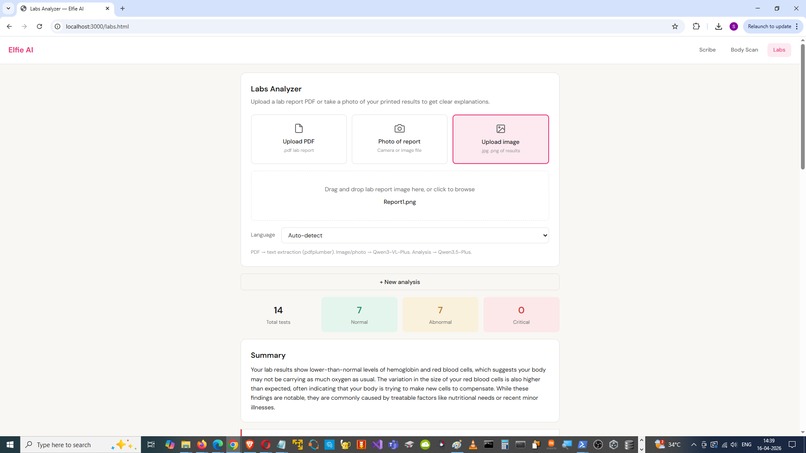Open a new browser tab

point(122,8)
